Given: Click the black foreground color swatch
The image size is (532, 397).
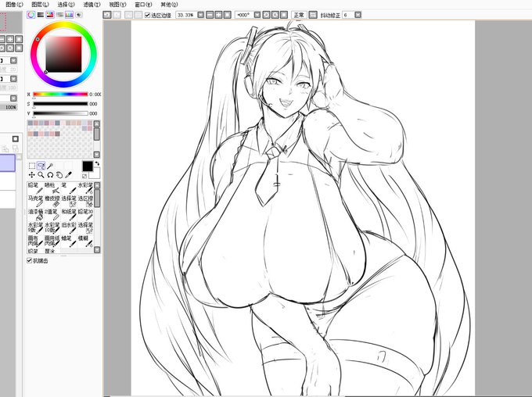Looking at the screenshot, I should pyautogui.click(x=87, y=166).
